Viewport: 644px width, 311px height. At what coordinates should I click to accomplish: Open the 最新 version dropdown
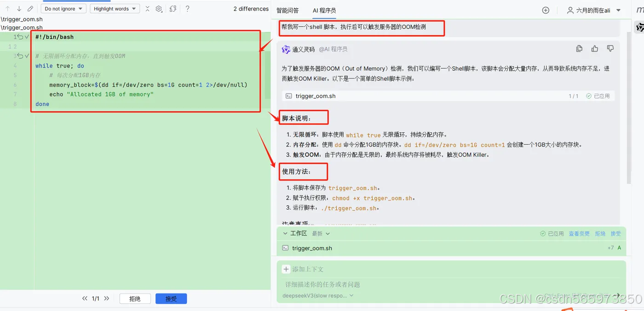321,233
